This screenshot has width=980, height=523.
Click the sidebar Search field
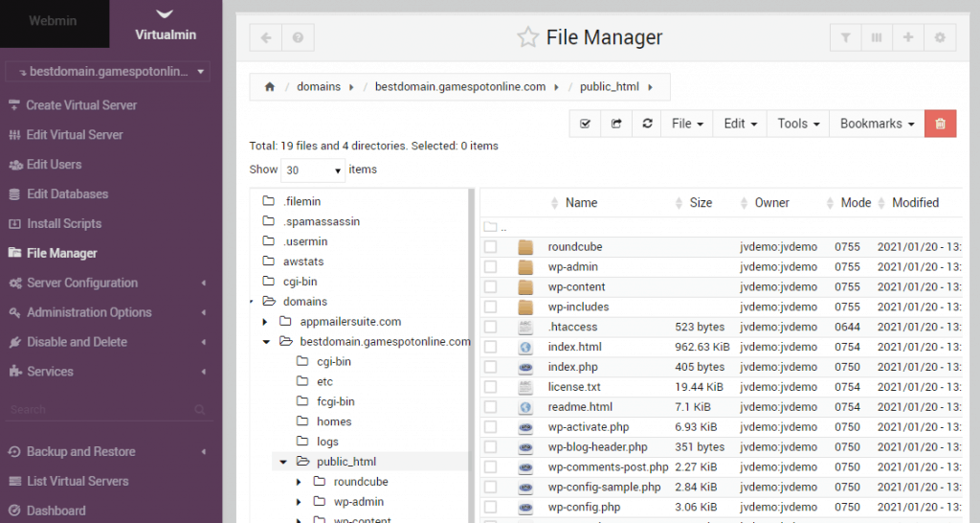[100, 409]
